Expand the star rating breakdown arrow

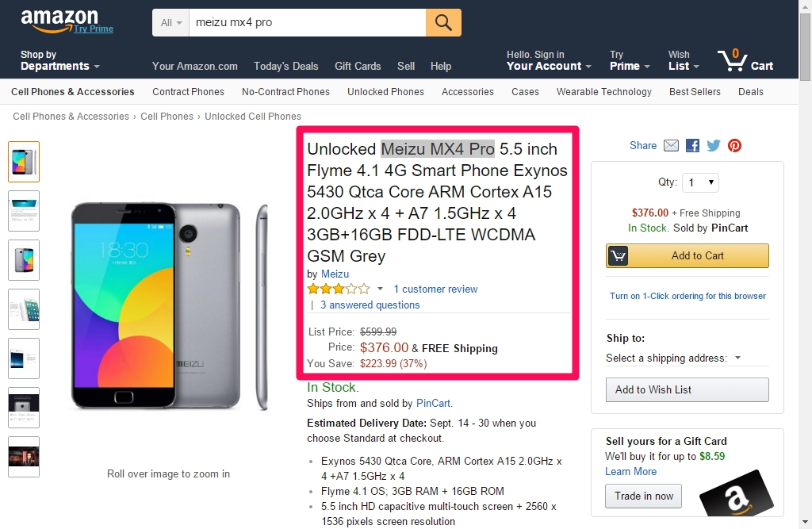380,289
